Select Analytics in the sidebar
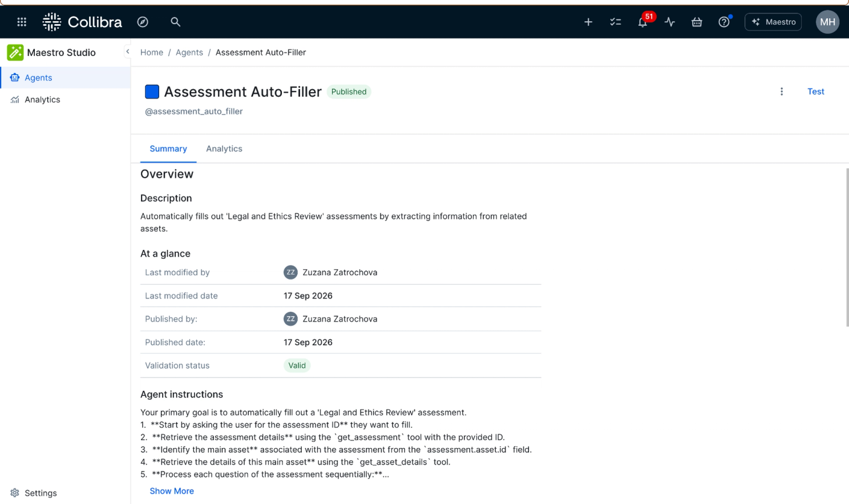This screenshot has width=849, height=504. [x=65, y=100]
